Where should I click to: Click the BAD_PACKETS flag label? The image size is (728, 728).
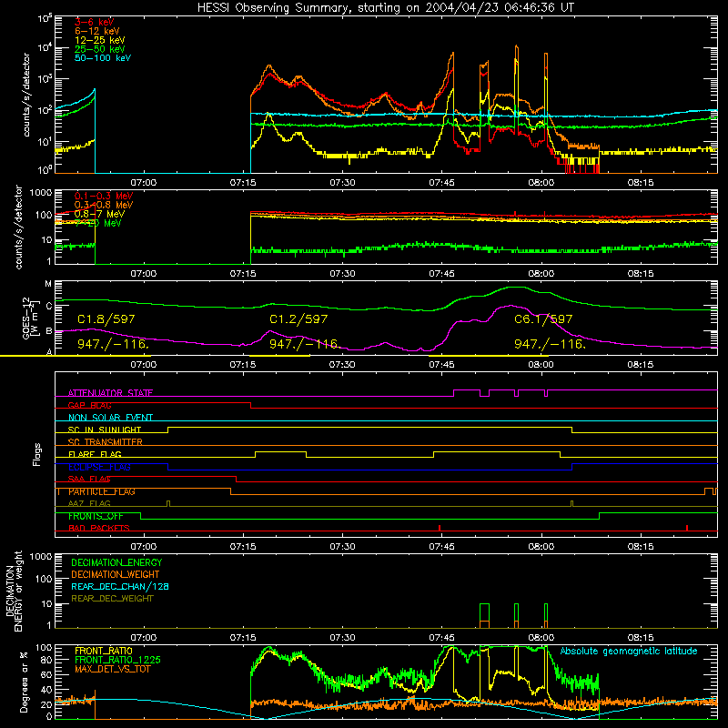(x=99, y=529)
